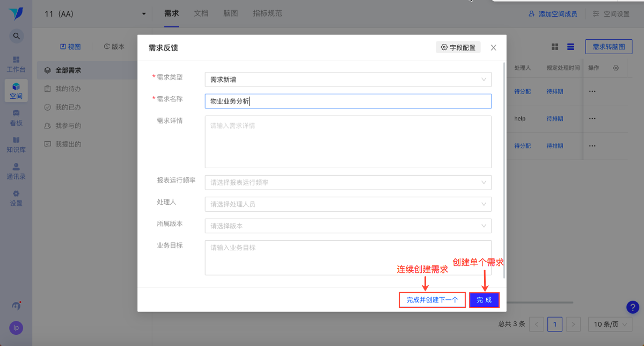Open the 通讯录 contacts sidebar item

click(x=16, y=171)
